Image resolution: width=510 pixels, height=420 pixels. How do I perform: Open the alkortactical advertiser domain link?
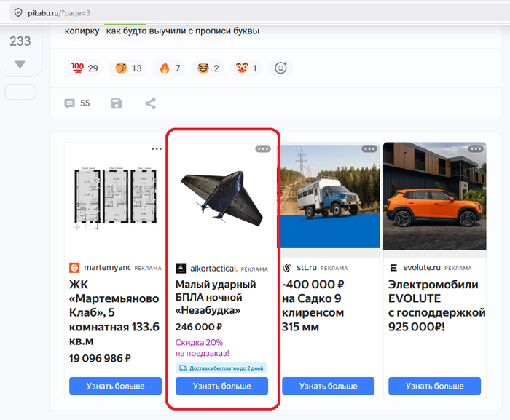click(213, 269)
